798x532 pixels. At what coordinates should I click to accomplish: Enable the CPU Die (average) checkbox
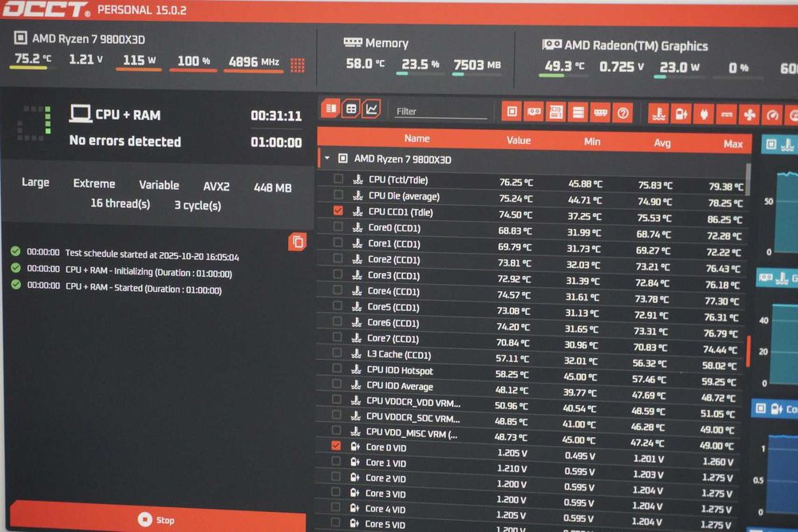click(x=338, y=195)
